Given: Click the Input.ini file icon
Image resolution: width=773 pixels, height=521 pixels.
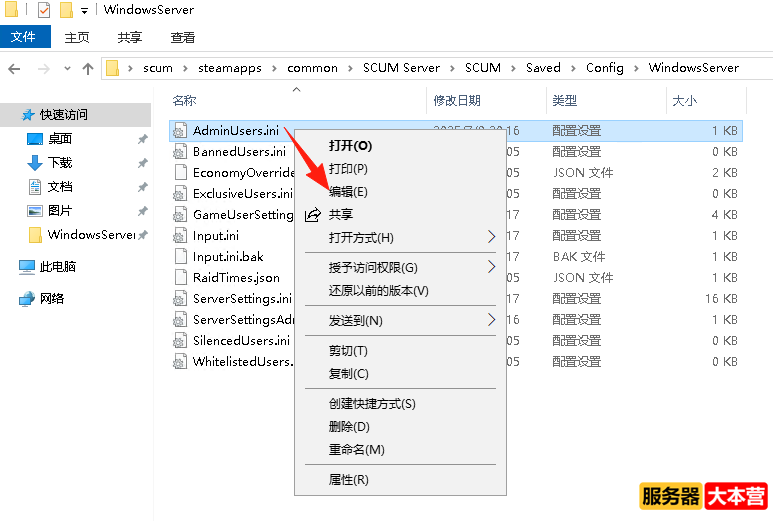Looking at the screenshot, I should pos(180,236).
